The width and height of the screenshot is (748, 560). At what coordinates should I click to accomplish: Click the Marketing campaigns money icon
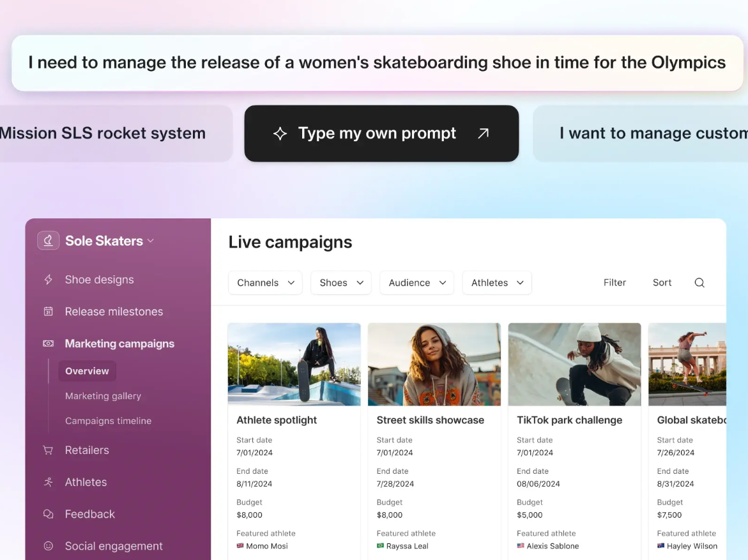tap(48, 344)
